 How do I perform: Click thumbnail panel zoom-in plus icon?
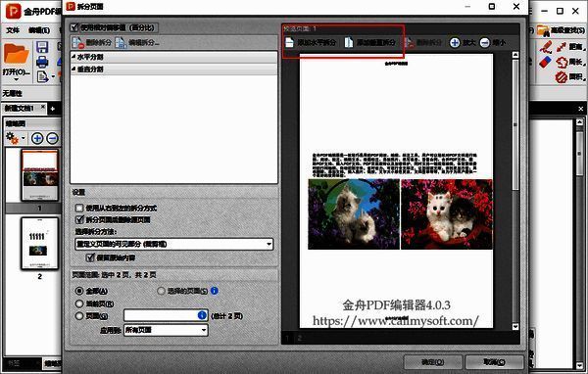[x=37, y=139]
